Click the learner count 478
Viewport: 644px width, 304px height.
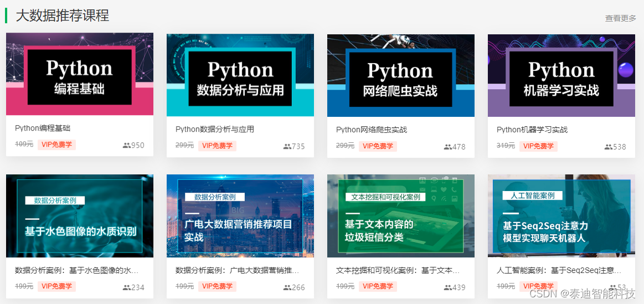459,147
